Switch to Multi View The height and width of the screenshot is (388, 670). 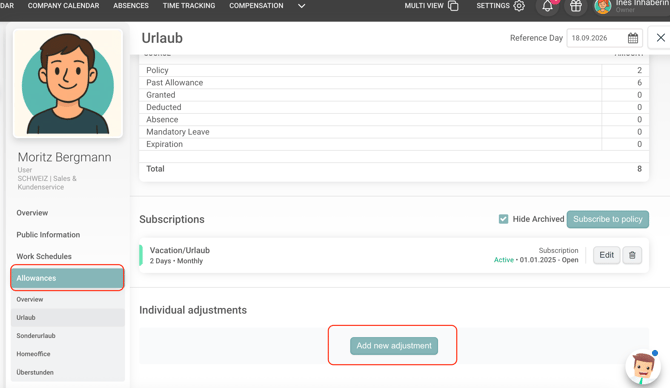pos(424,6)
